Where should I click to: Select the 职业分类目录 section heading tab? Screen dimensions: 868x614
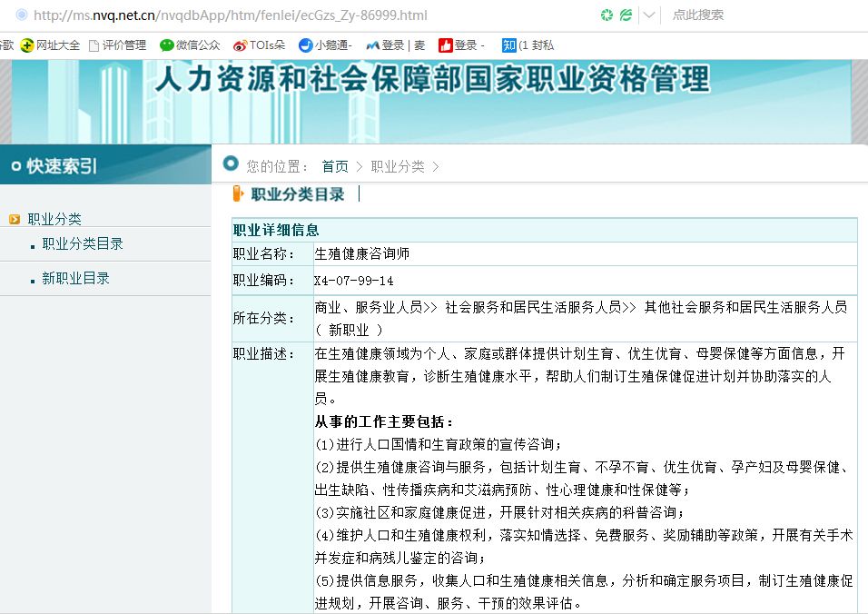point(297,193)
